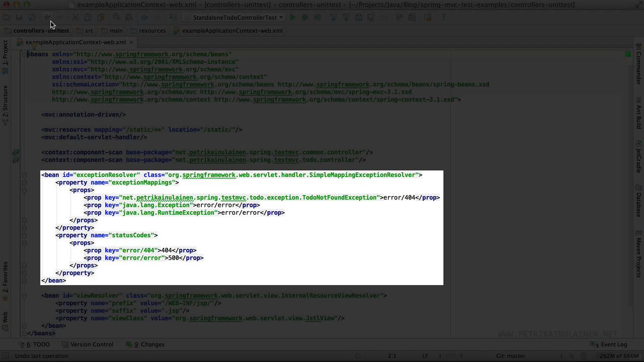Click the Paste toolbar icon

pyautogui.click(x=101, y=17)
